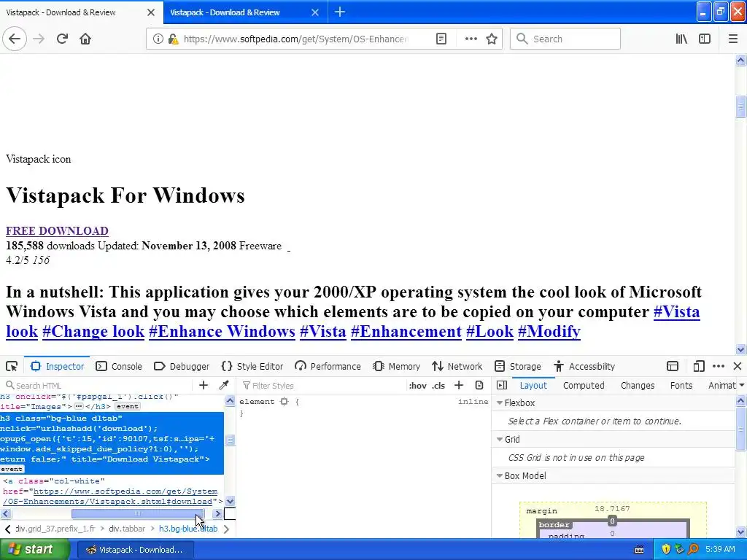Viewport: 747px width, 560px height.
Task: Toggle reader view icon in address bar
Action: (441, 39)
